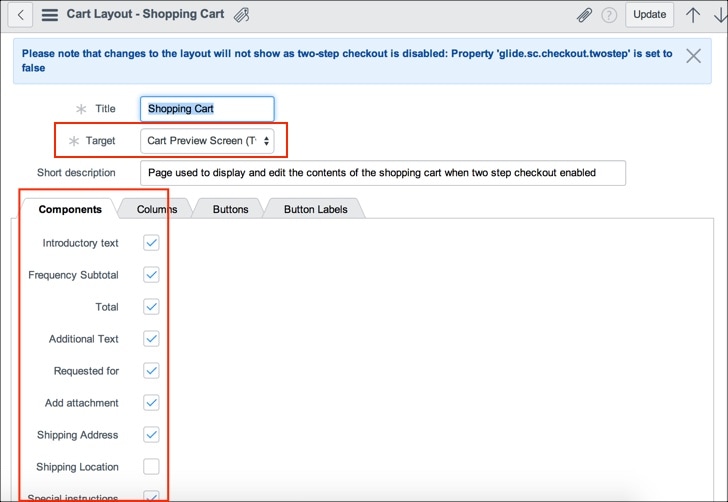This screenshot has height=502, width=728.
Task: Click the 'Total' component label
Action: pos(107,307)
